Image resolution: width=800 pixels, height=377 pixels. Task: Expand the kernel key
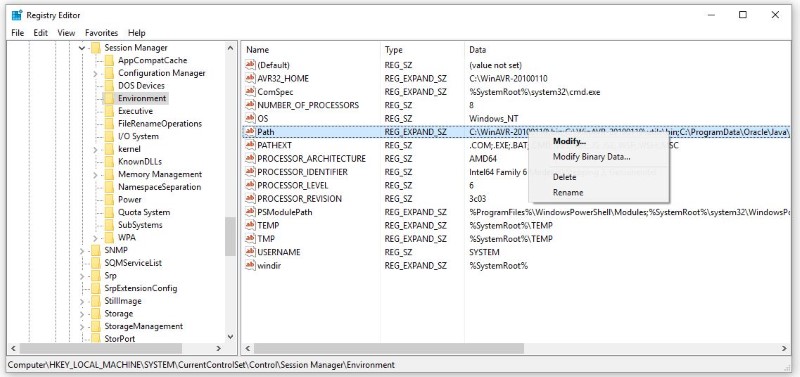[x=95, y=149]
